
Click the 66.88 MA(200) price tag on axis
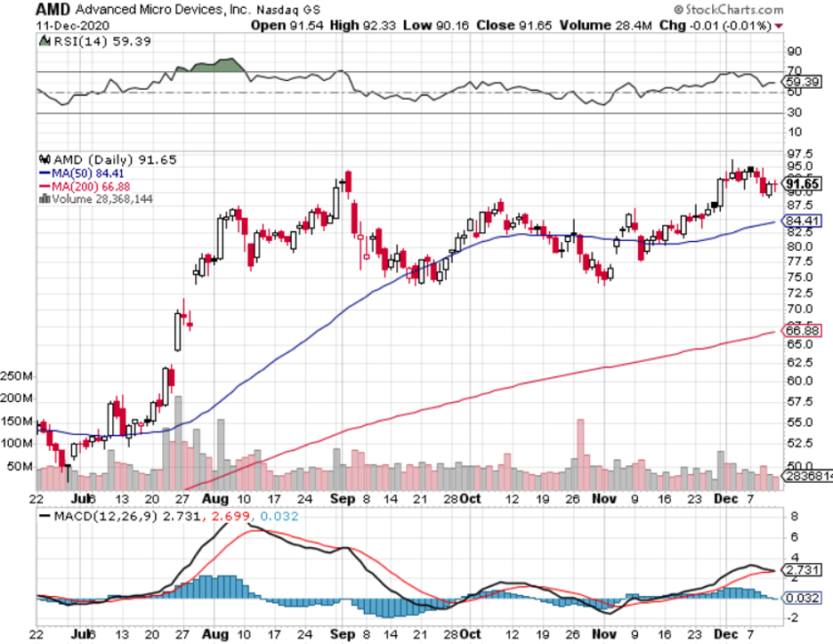click(x=802, y=331)
